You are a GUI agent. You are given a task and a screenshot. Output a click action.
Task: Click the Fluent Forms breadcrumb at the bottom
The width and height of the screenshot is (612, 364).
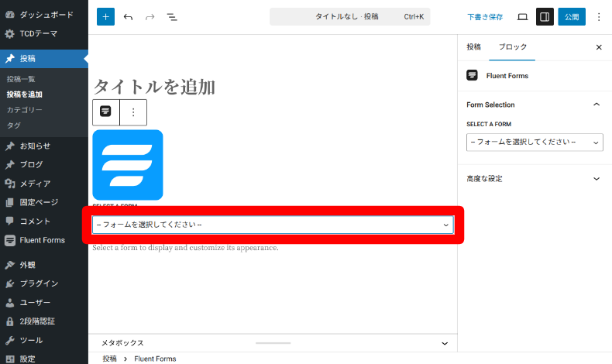pos(155,359)
